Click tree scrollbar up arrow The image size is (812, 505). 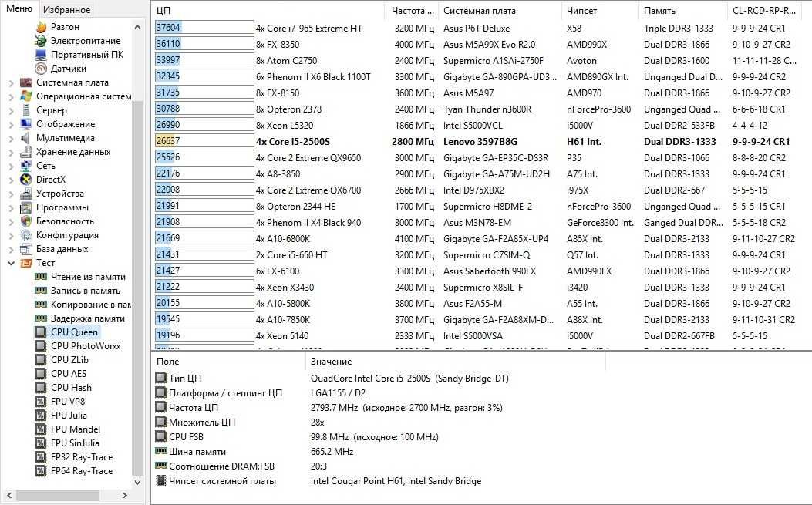tap(137, 27)
